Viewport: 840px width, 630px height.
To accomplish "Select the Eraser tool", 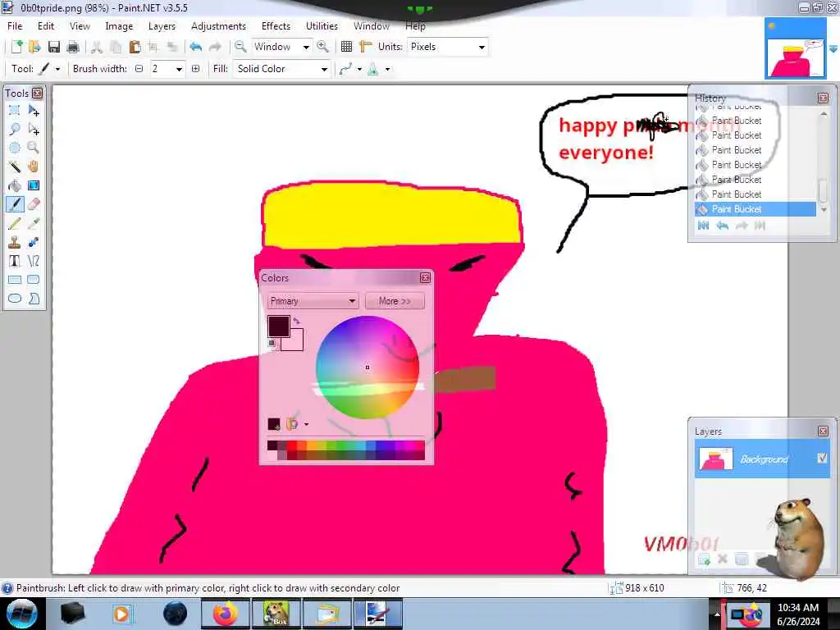I will pos(34,204).
